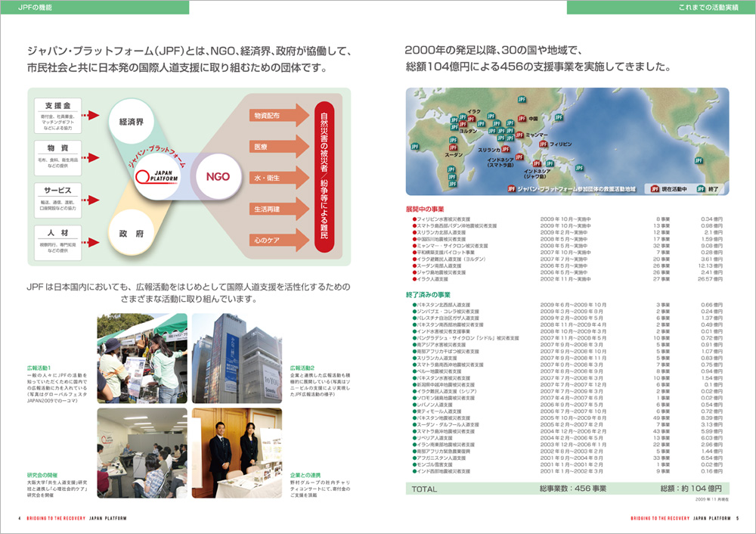The height and width of the screenshot is (534, 756).
Task: Click the 広報活動1 caption heading
Action: point(39,368)
